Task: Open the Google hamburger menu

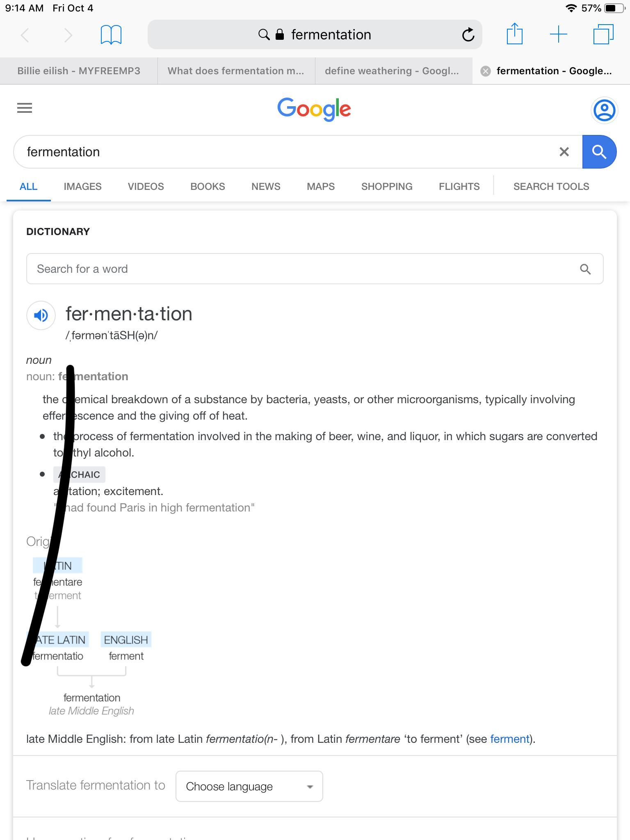Action: 25,108
